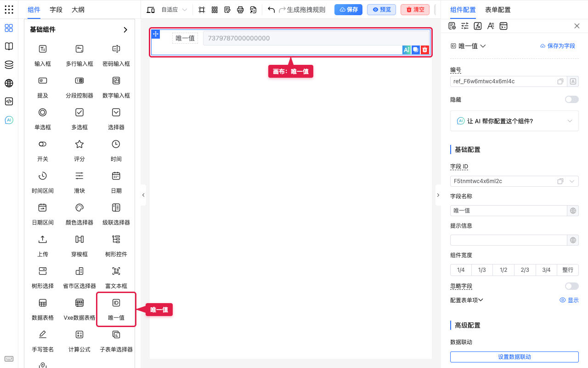Add the 计算公式 component

[79, 341]
